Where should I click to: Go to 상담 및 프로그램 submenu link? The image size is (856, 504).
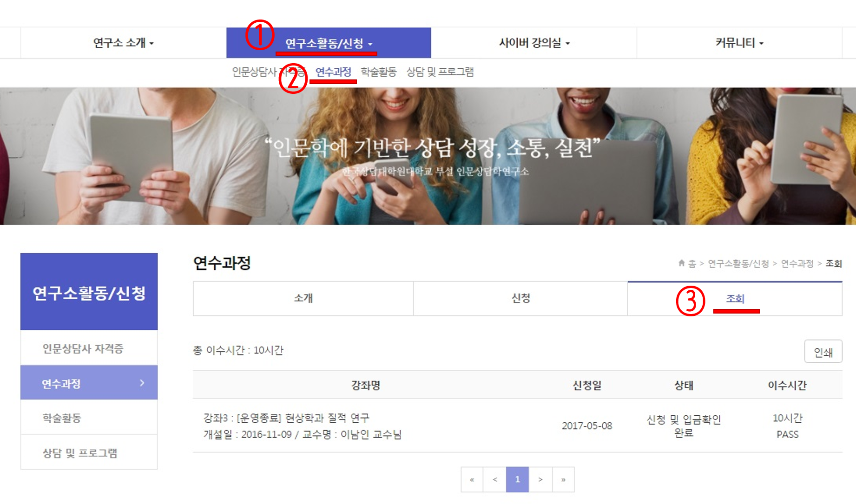440,72
